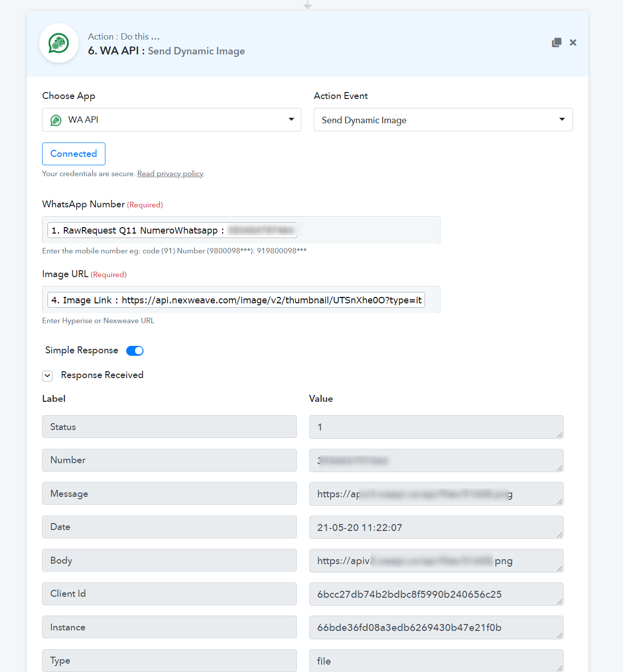Click the Message label field
The height and width of the screenshot is (672, 623).
point(169,493)
